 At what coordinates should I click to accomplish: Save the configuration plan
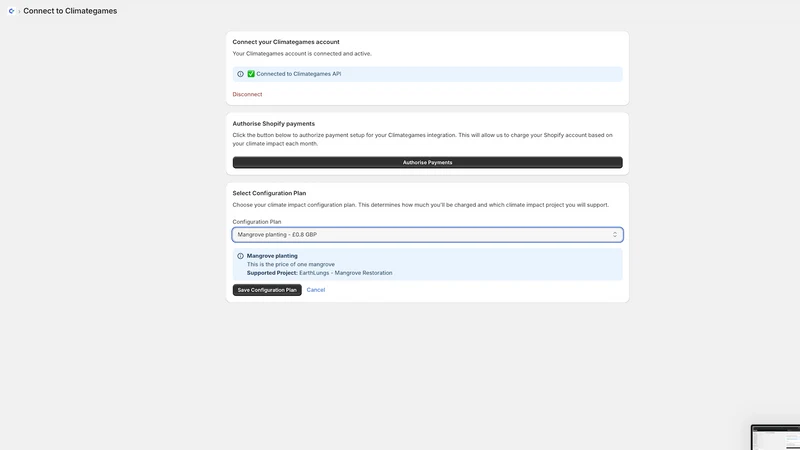tap(267, 290)
